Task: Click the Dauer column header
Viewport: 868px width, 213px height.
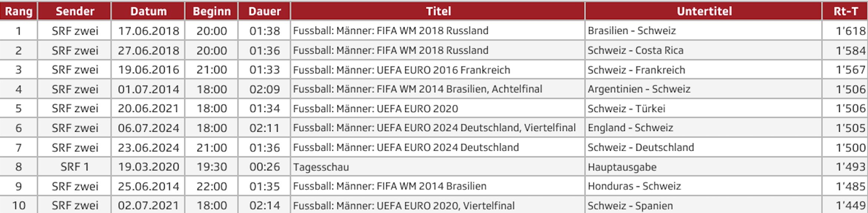Action: tap(264, 11)
